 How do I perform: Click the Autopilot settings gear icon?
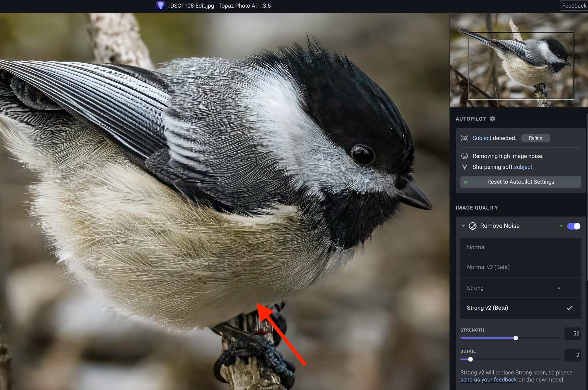pos(492,119)
